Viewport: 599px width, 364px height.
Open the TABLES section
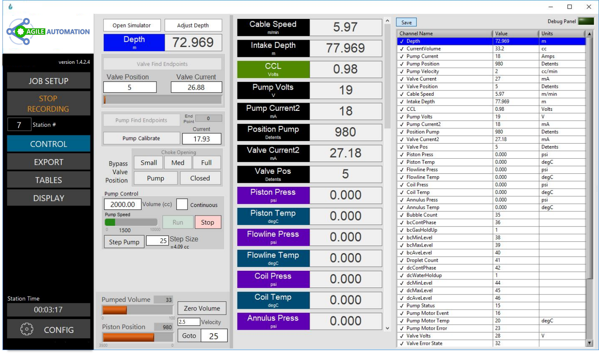48,180
